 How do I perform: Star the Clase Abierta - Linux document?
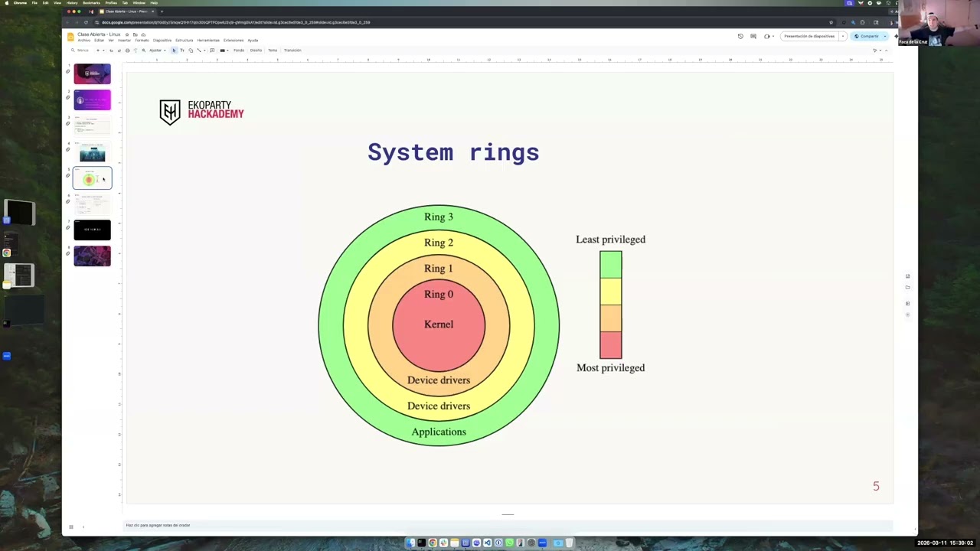click(x=127, y=34)
